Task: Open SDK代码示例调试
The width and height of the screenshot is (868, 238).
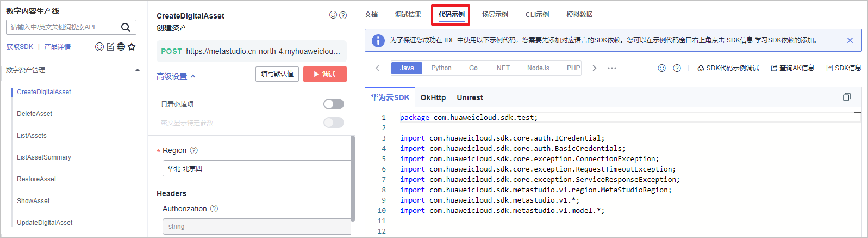Action: tap(728, 68)
